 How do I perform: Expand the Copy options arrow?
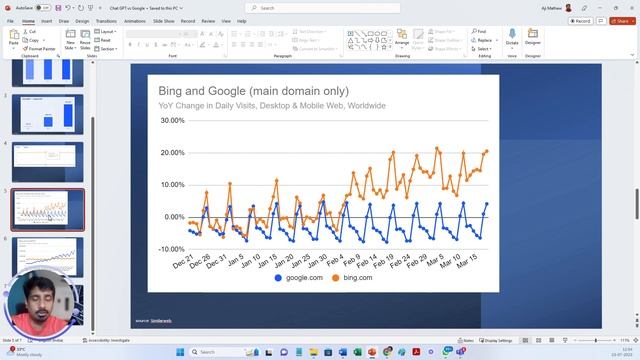(x=44, y=40)
